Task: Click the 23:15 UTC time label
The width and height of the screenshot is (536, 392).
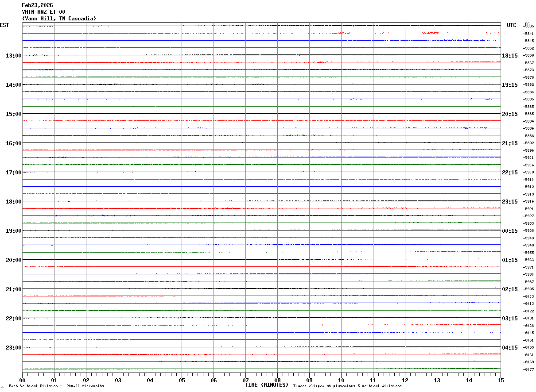Action: [510, 201]
